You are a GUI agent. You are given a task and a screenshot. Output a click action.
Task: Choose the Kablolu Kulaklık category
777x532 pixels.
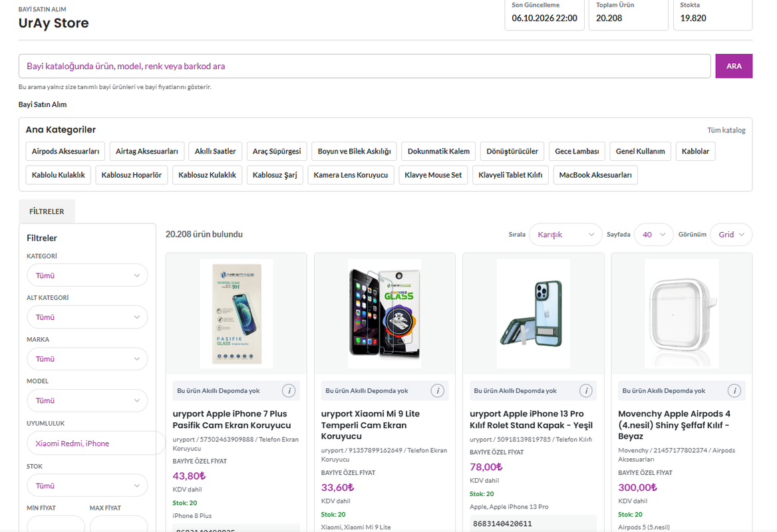tap(59, 175)
